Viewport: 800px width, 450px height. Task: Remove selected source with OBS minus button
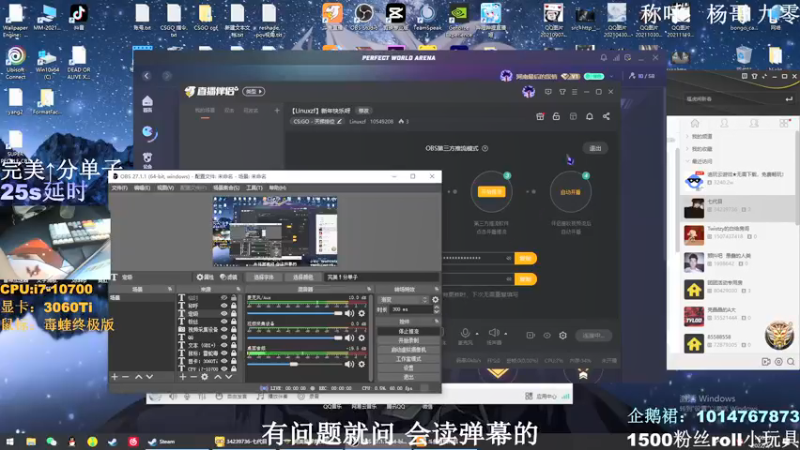coord(193,377)
